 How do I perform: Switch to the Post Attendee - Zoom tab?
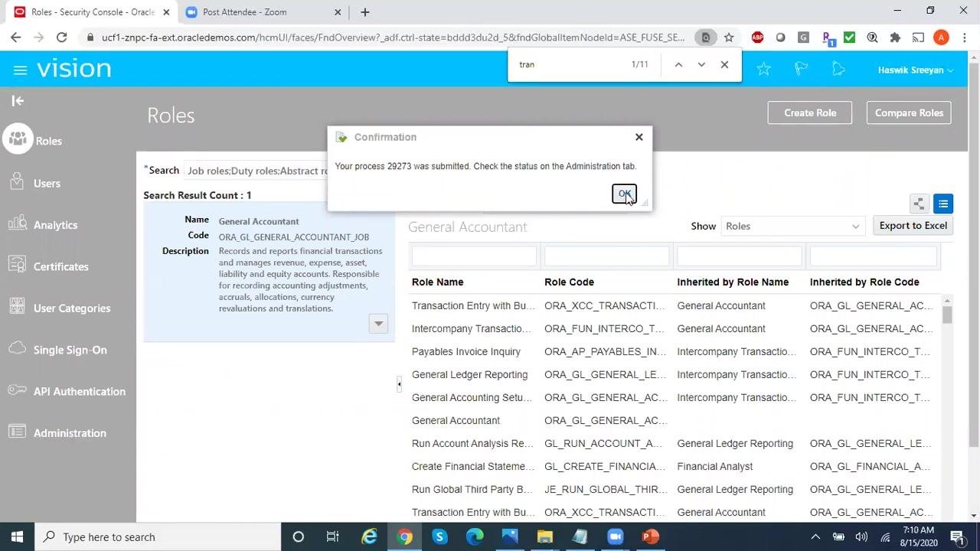pos(262,12)
